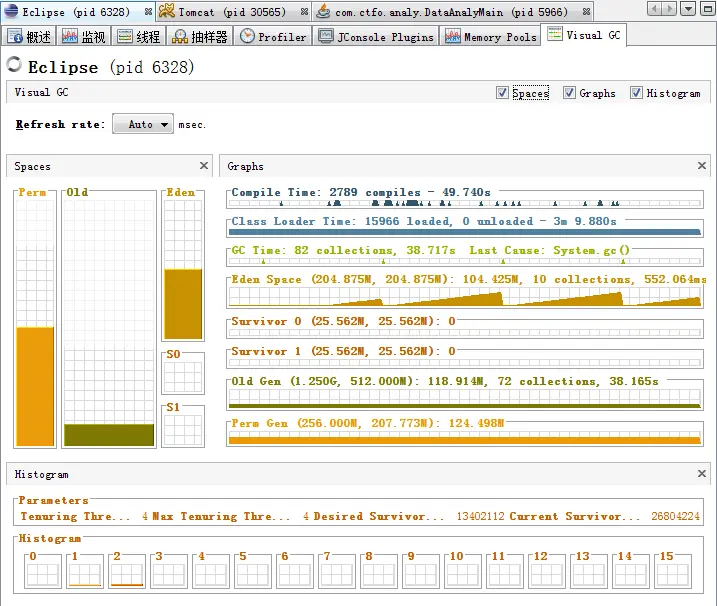Open the JConsole Plugins tab
The height and width of the screenshot is (606, 717).
(375, 36)
